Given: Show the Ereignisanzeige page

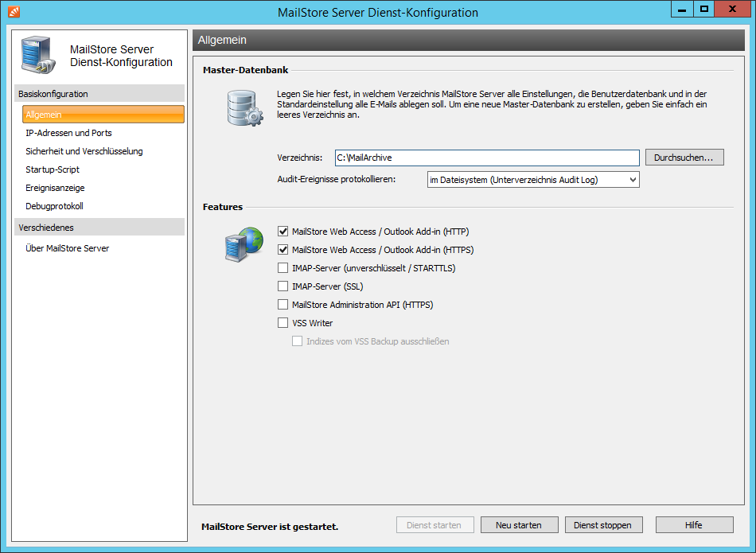Looking at the screenshot, I should point(55,188).
